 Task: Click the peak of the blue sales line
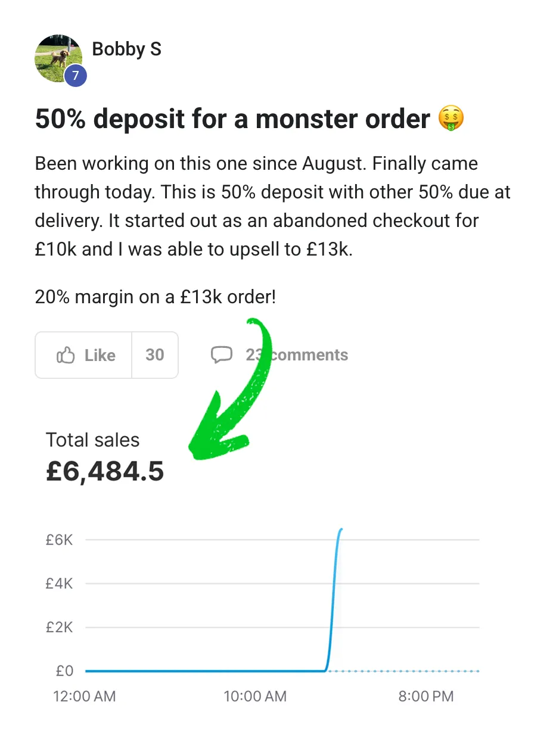tap(341, 529)
